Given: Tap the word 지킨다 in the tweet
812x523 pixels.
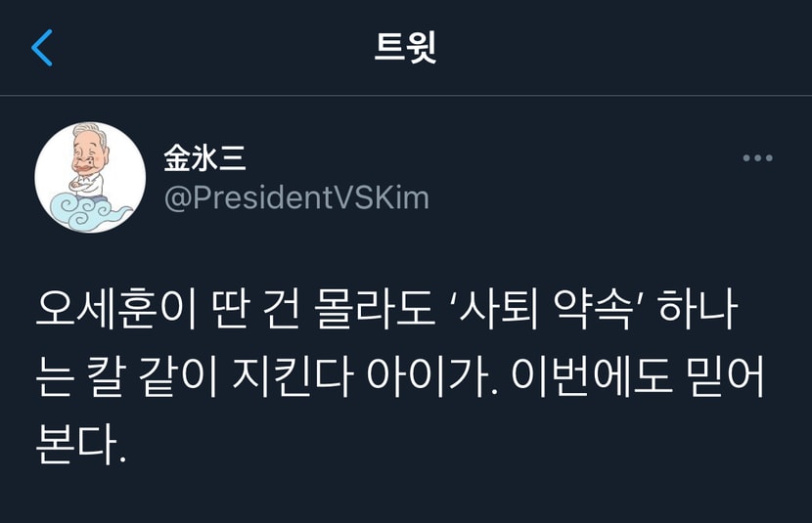Looking at the screenshot, I should click(293, 376).
